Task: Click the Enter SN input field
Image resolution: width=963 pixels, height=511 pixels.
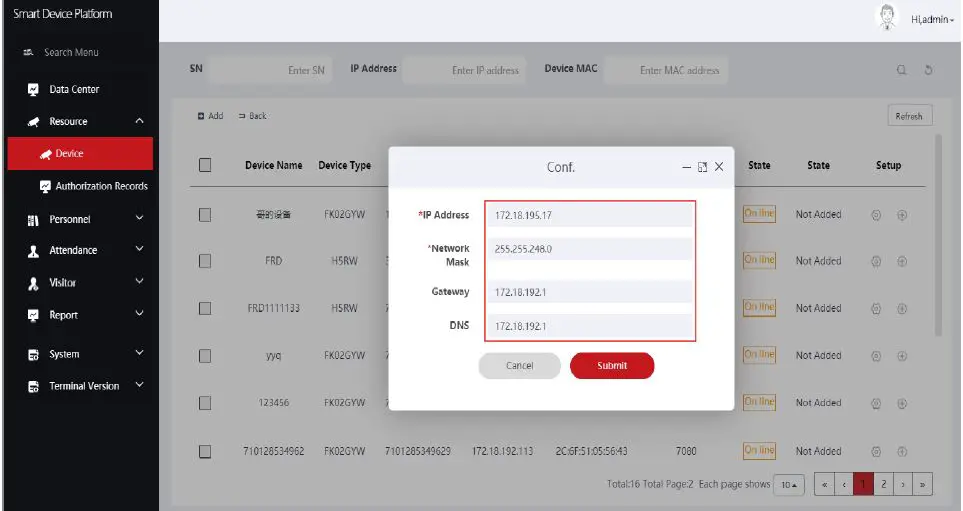Action: [270, 70]
